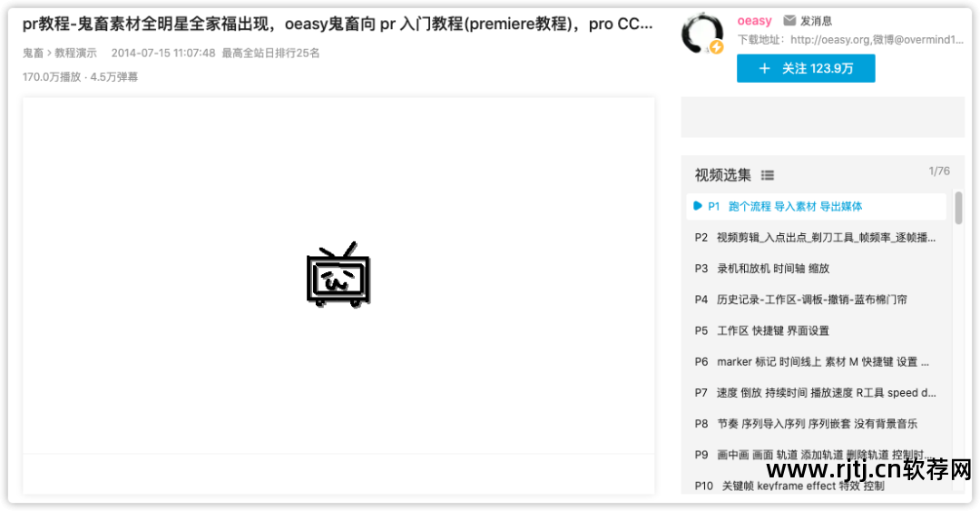The height and width of the screenshot is (511, 980).
Task: Select episode P3 录机和放机 时间轴 缩放
Action: [x=817, y=269]
